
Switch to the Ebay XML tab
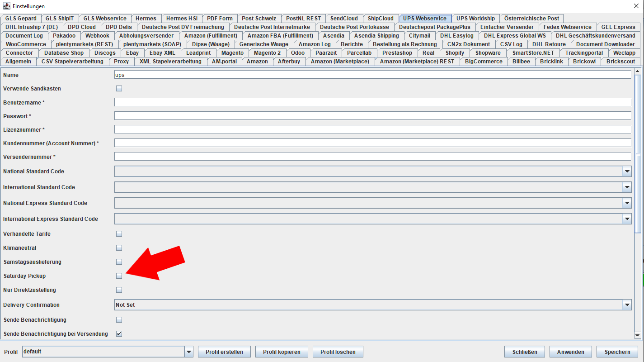point(162,53)
